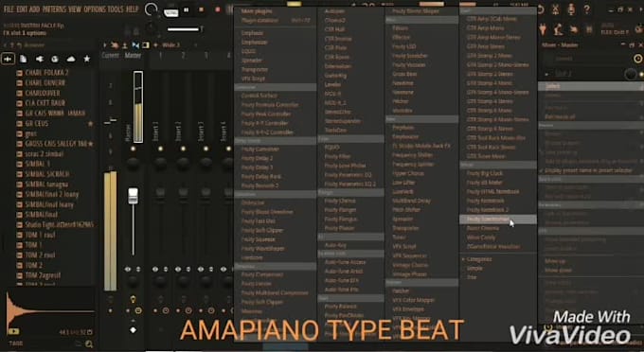
Task: Click the stop button in the transport bar
Action: pyautogui.click(x=201, y=9)
